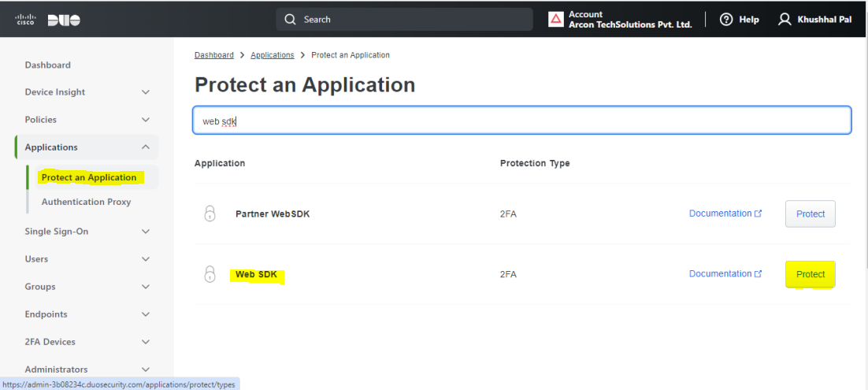This screenshot has height=390, width=868.
Task: Click the Partner WebSDK application name
Action: [273, 214]
